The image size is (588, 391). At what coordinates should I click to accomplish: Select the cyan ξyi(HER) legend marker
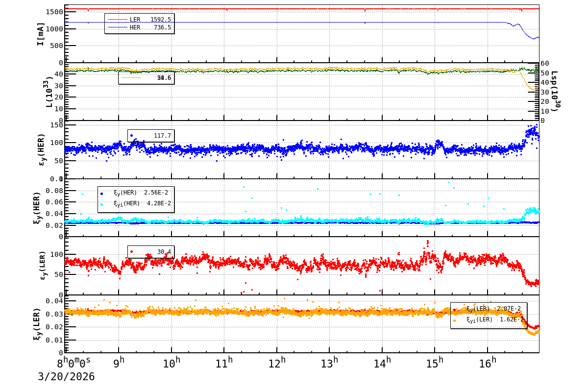[x=101, y=204]
